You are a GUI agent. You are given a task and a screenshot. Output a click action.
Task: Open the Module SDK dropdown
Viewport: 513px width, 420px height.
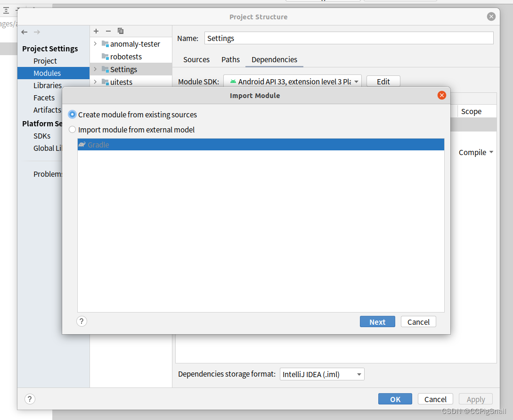tap(292, 82)
